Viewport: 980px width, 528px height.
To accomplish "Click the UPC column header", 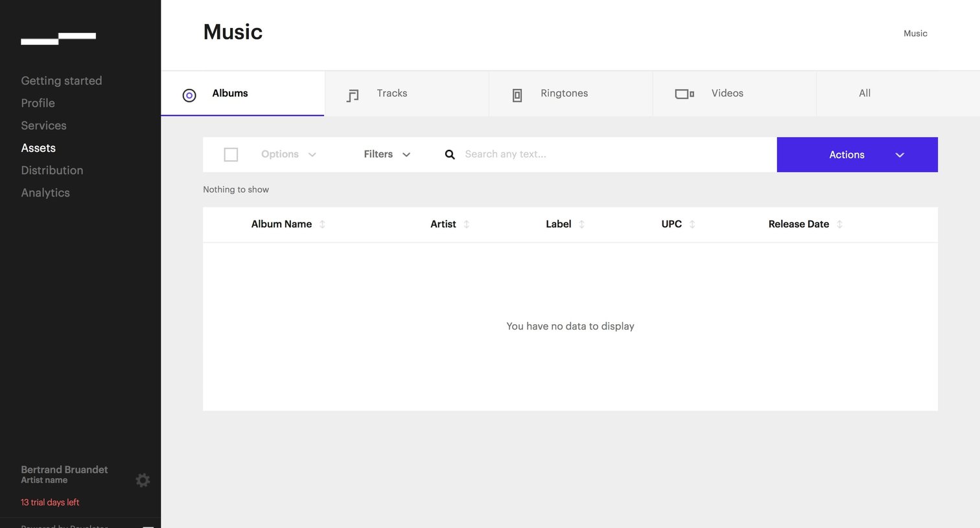I will click(x=671, y=224).
